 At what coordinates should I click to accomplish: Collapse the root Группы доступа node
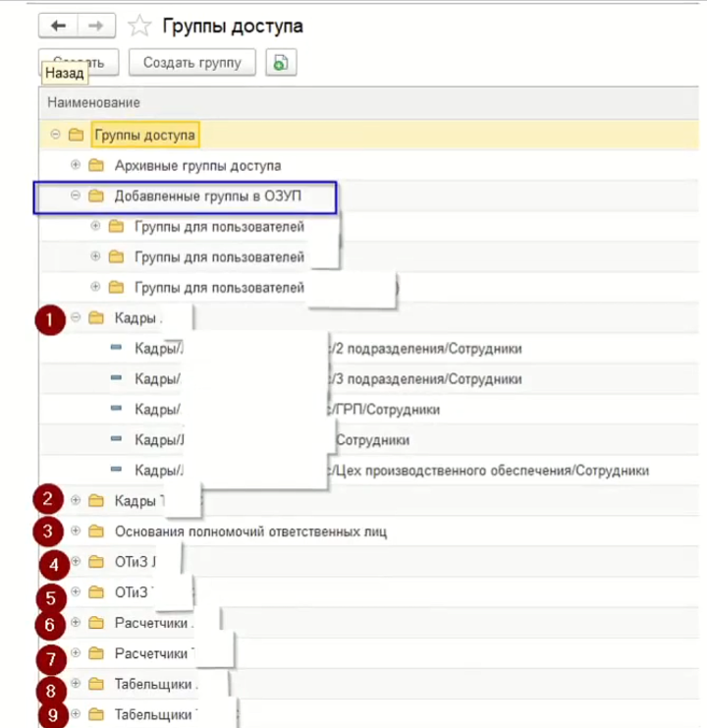[x=56, y=135]
